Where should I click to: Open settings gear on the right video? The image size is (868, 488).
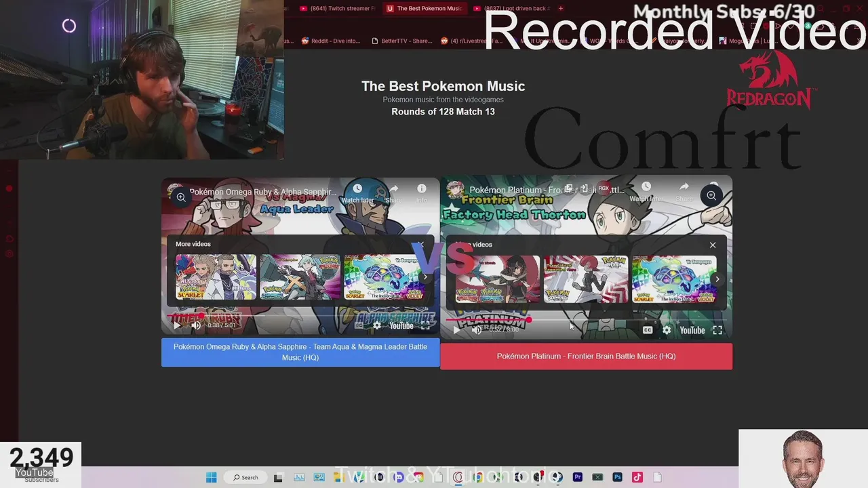[667, 330]
